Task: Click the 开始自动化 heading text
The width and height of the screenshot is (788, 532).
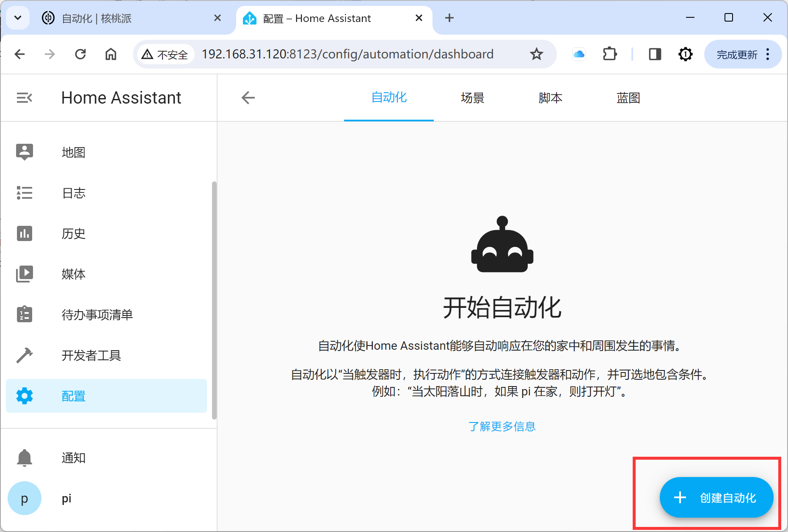Action: point(502,307)
